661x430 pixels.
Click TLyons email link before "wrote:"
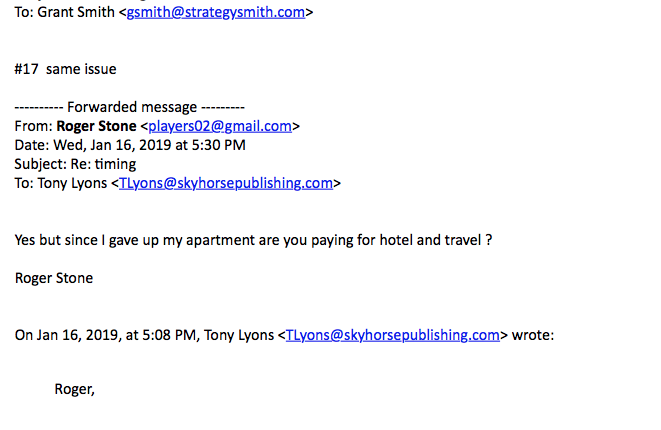point(393,335)
